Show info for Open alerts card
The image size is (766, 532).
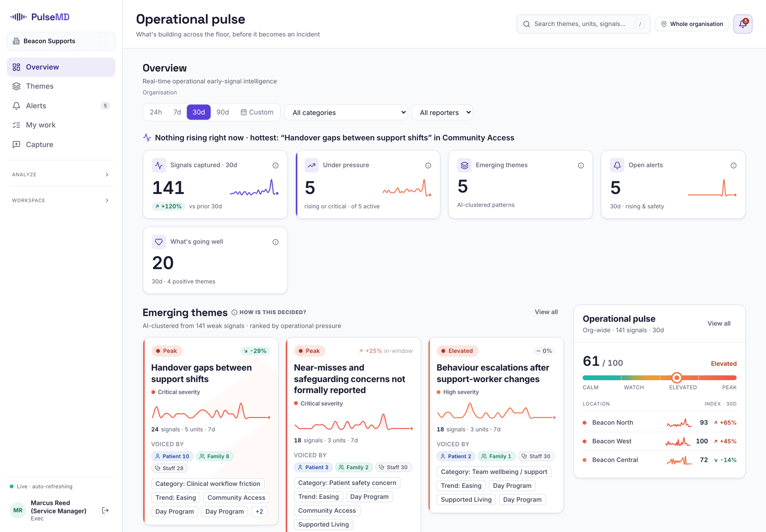(x=733, y=165)
